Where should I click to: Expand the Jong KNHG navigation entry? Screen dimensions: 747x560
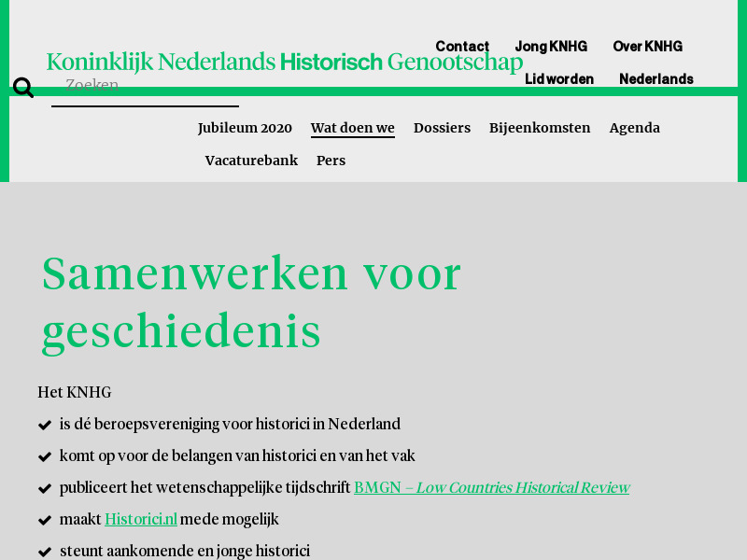tap(551, 46)
